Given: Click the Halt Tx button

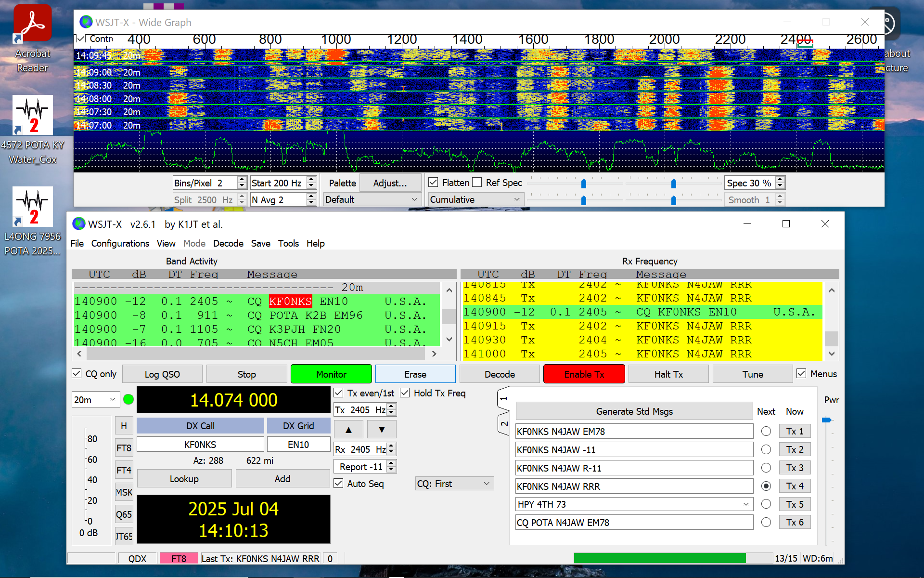Looking at the screenshot, I should click(x=668, y=374).
